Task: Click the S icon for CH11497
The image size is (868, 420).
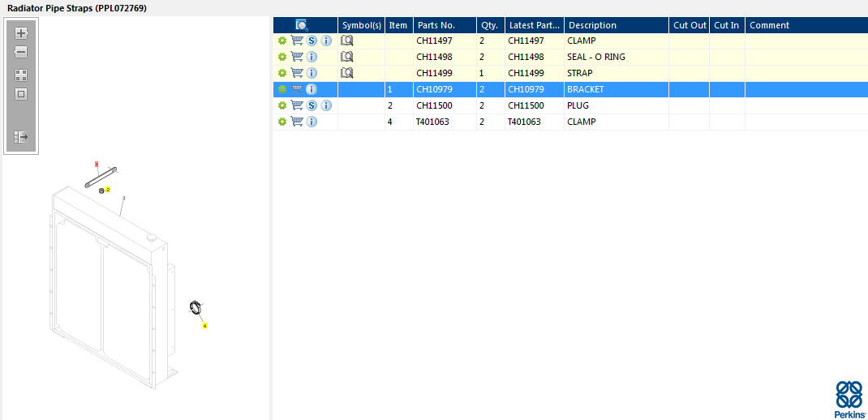Action: (312, 41)
